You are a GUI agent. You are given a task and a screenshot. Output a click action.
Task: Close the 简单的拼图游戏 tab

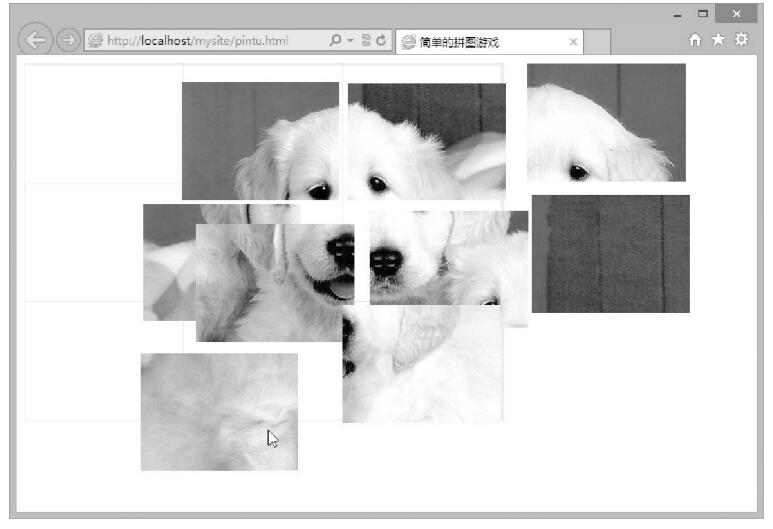573,42
